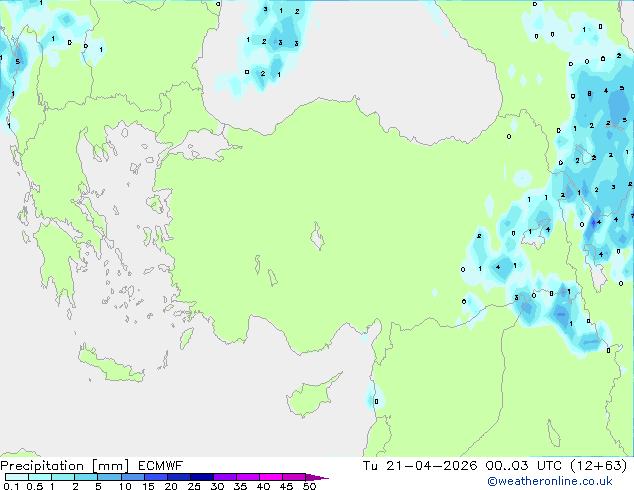Click the '20' legend scale label
The width and height of the screenshot is (634, 490).
[171, 486]
